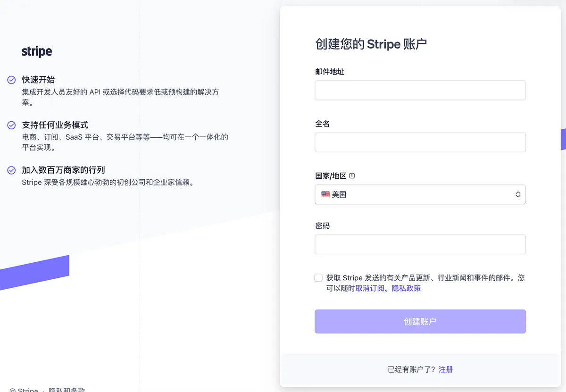The height and width of the screenshot is (392, 566).
Task: Click the Stripe logo
Action: point(37,51)
